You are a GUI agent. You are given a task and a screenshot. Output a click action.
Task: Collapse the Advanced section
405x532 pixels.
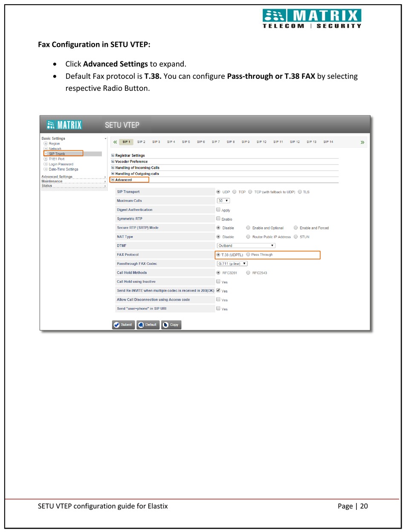(x=113, y=180)
